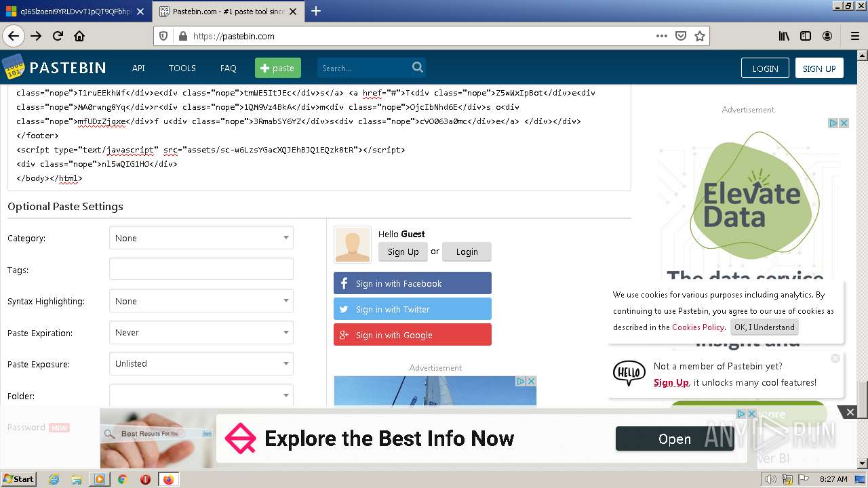Click the LOGIN button in header
Screen dimensions: 868x488
[765, 68]
